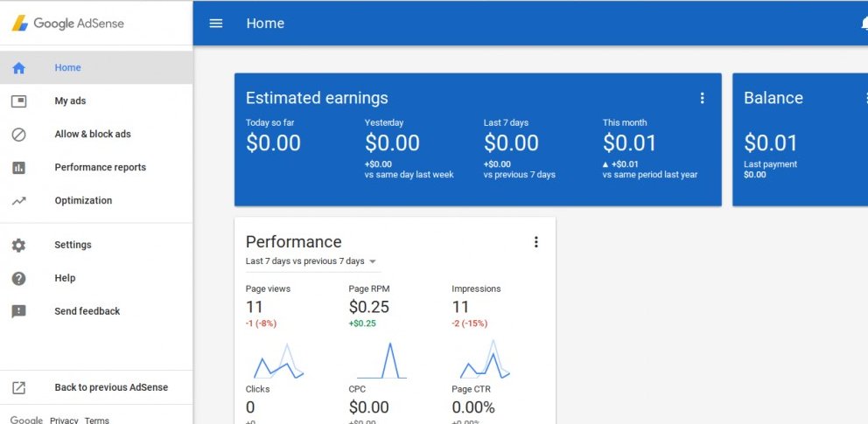The image size is (868, 424).
Task: Open the Help menu entry
Action: 96,277
